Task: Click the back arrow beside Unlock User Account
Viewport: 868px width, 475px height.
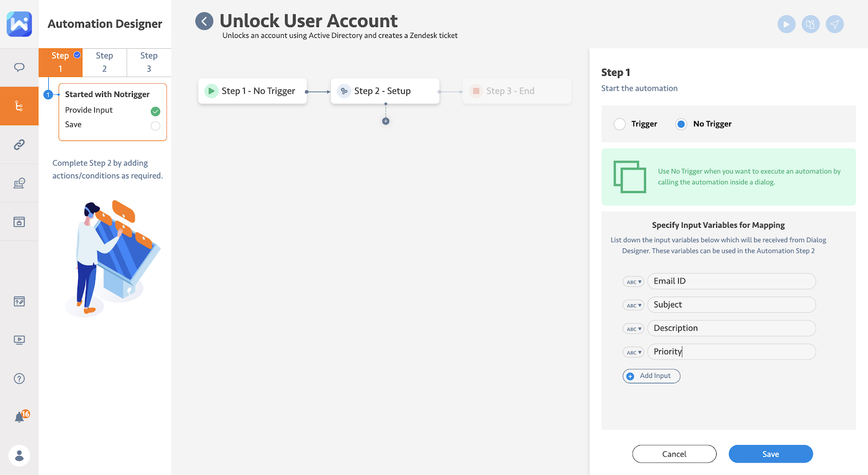Action: click(205, 22)
